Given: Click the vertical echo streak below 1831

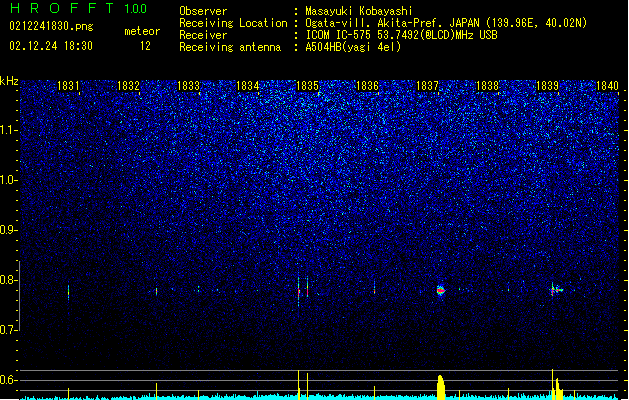Looking at the screenshot, I should click(68, 292).
